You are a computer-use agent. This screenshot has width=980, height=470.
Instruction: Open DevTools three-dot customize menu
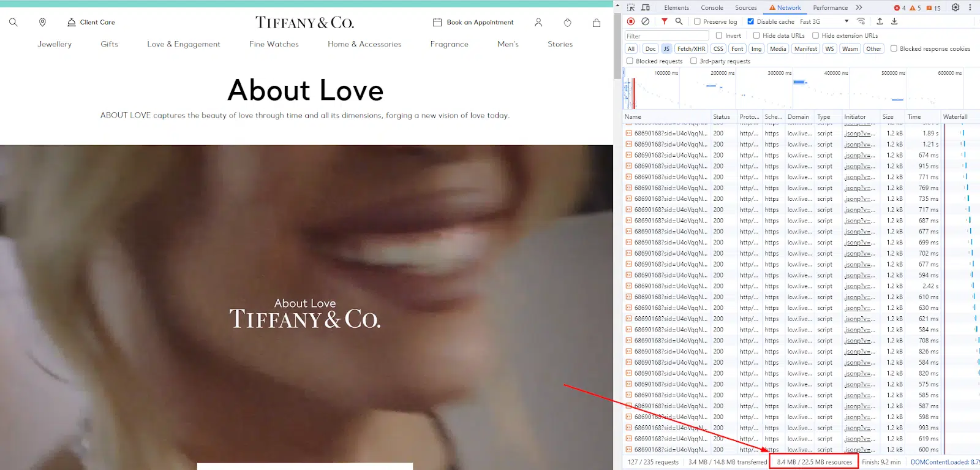970,7
